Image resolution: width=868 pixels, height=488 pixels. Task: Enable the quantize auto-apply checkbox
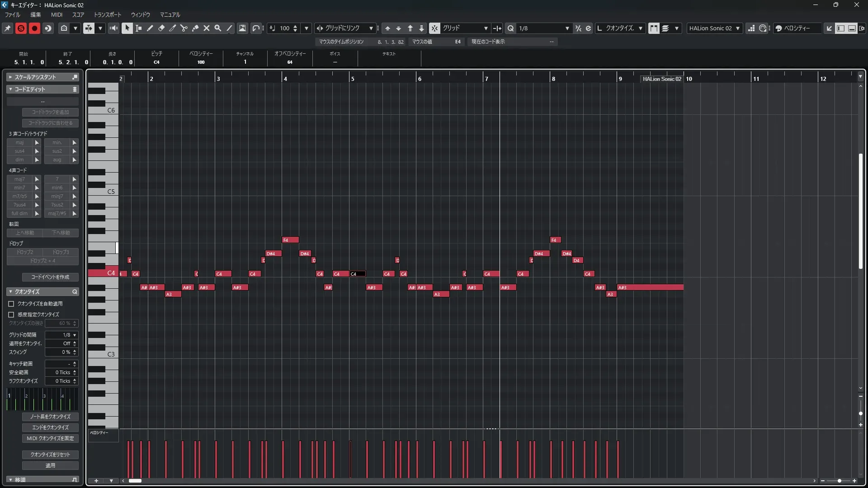point(11,304)
